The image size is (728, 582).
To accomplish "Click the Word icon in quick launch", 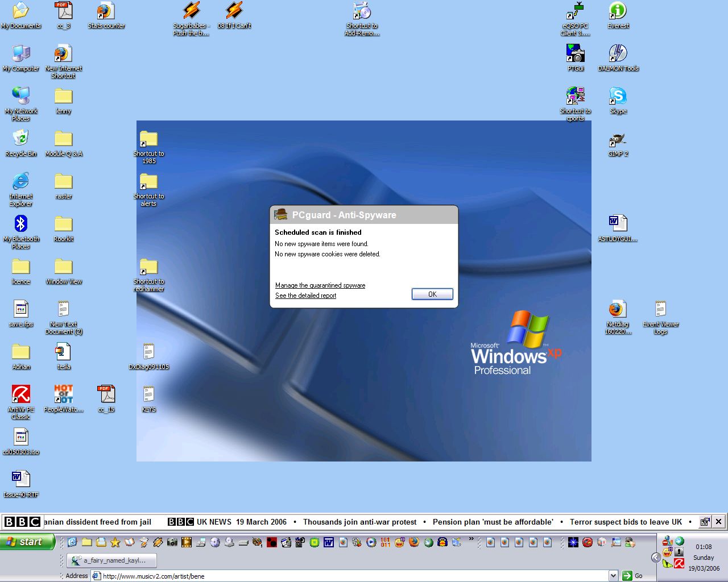I will click(x=329, y=542).
